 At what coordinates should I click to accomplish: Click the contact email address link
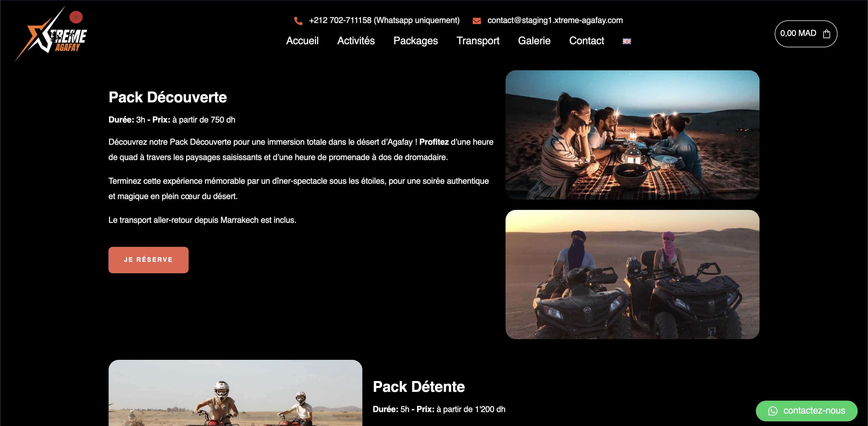pos(555,20)
